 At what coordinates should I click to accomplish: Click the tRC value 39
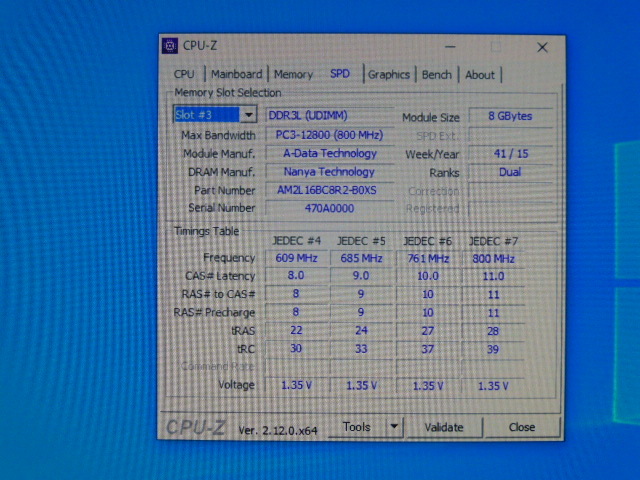point(493,349)
